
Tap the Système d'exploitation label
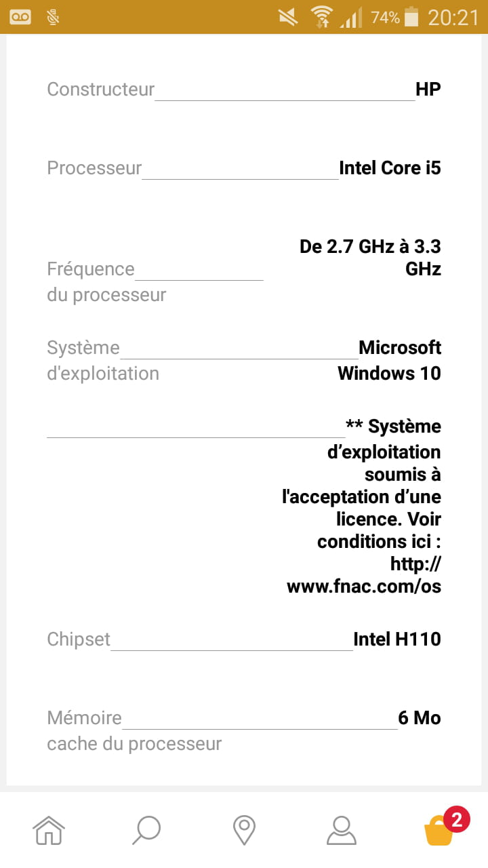tap(102, 360)
